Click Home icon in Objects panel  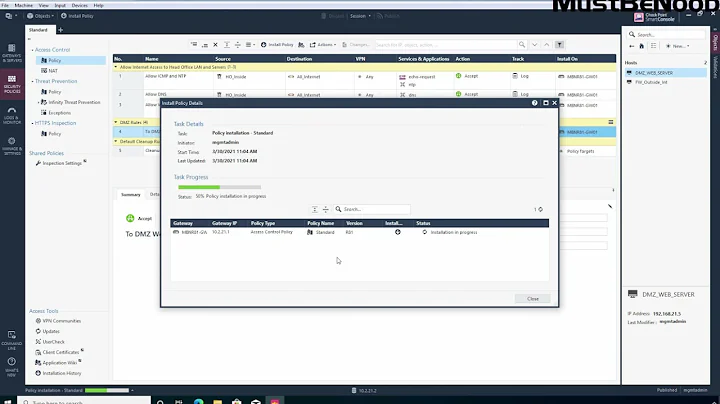(641, 46)
